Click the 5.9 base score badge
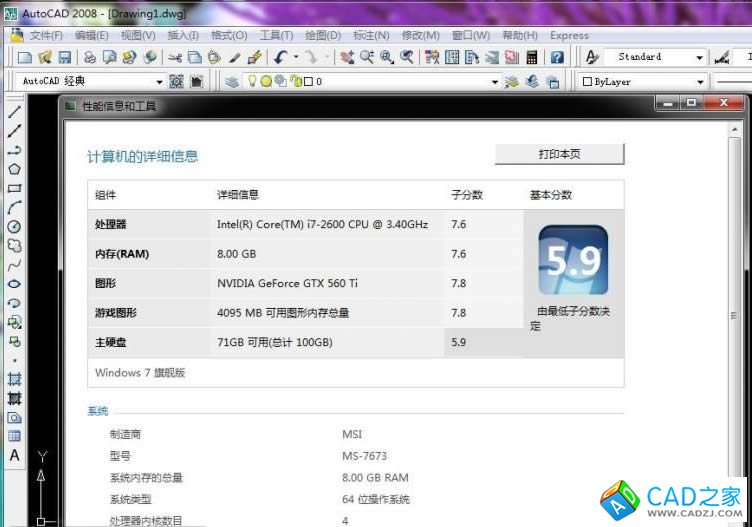This screenshot has height=527, width=752. click(x=573, y=260)
